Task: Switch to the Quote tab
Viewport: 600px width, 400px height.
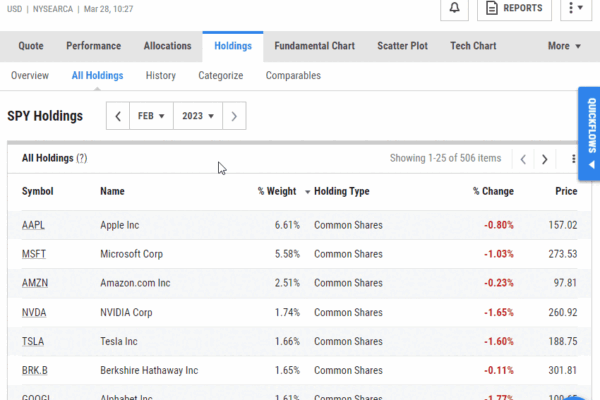Action: tap(31, 46)
